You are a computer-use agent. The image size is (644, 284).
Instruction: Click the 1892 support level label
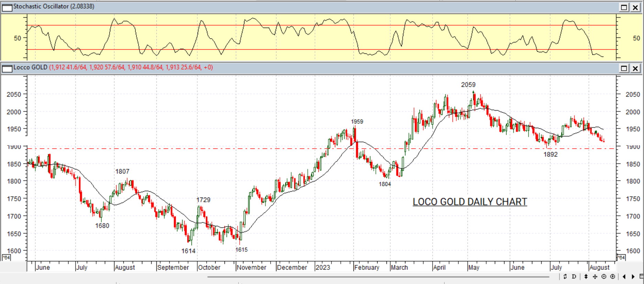tap(550, 155)
